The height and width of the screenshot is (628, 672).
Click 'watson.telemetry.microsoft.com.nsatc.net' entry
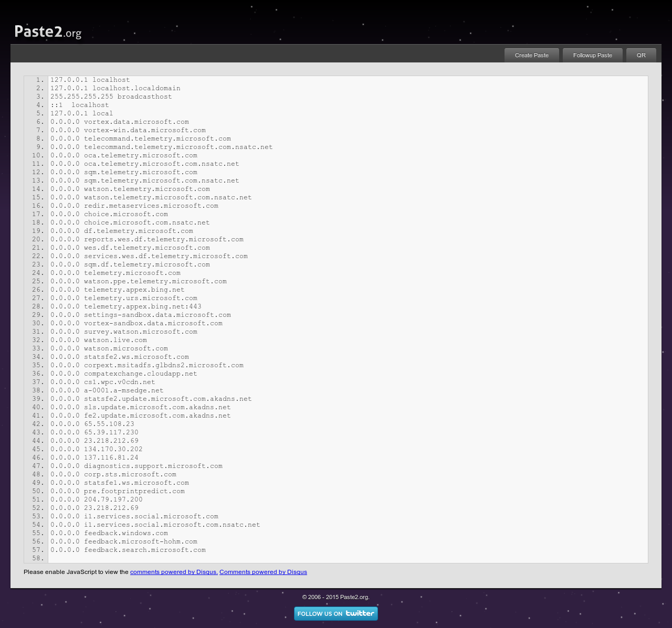click(x=168, y=197)
